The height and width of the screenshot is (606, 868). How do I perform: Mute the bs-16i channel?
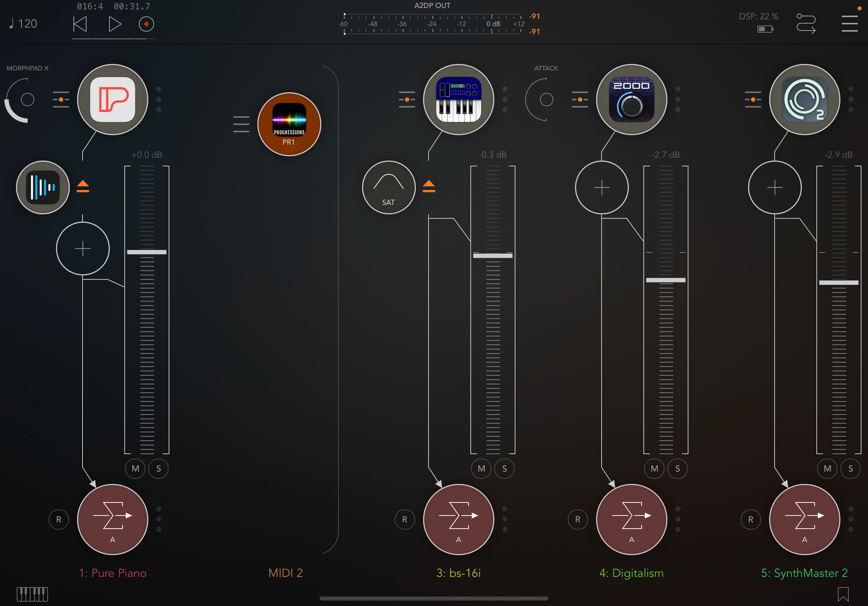tap(481, 468)
